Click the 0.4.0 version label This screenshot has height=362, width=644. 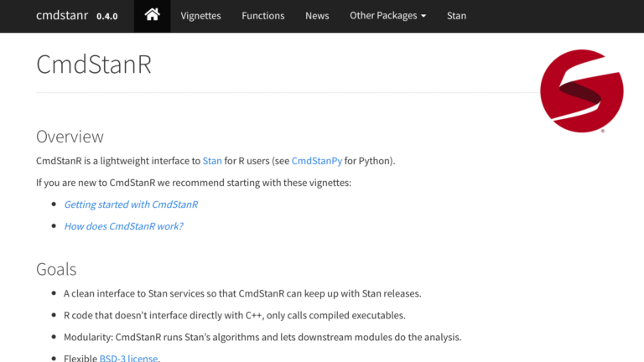[107, 17]
